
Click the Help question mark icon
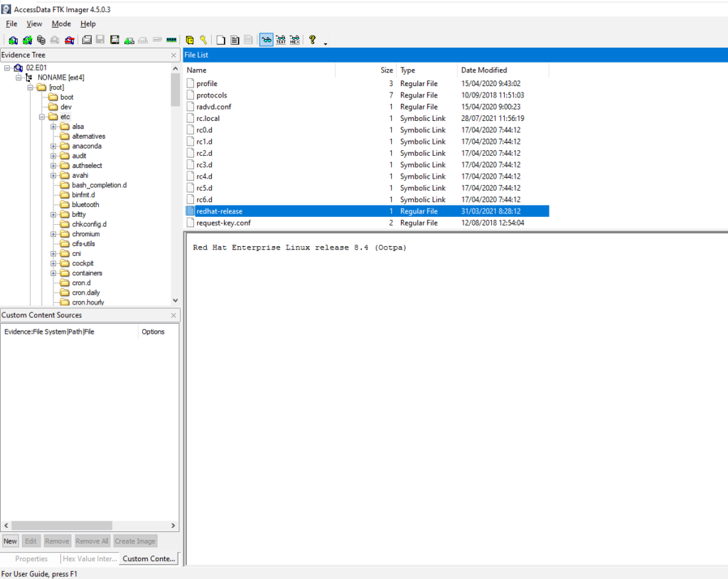point(311,40)
